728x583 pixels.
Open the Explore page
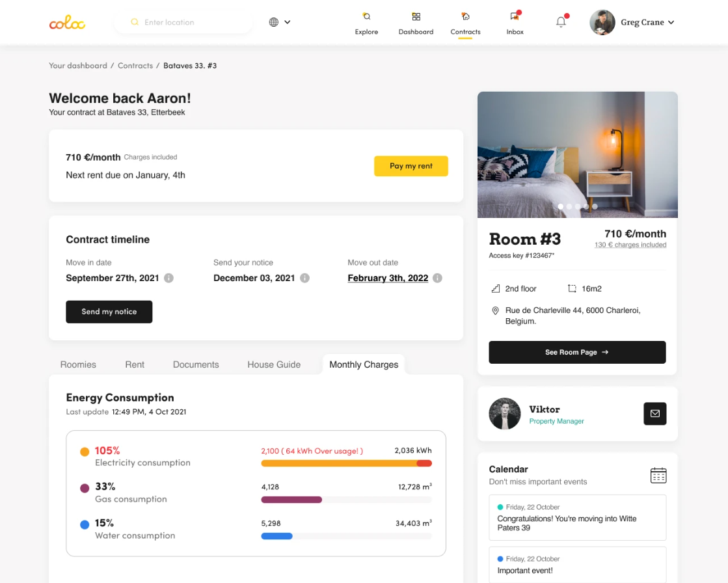click(x=366, y=23)
